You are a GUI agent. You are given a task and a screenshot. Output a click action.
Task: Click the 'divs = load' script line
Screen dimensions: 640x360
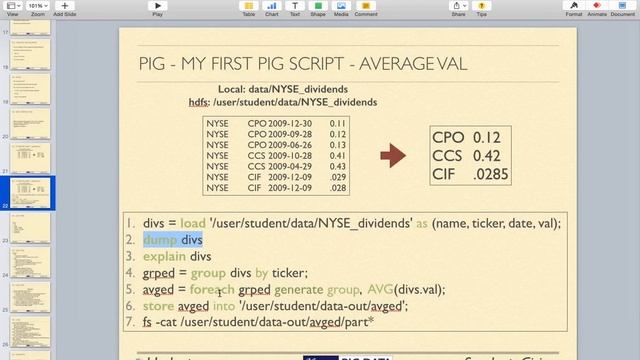352,223
